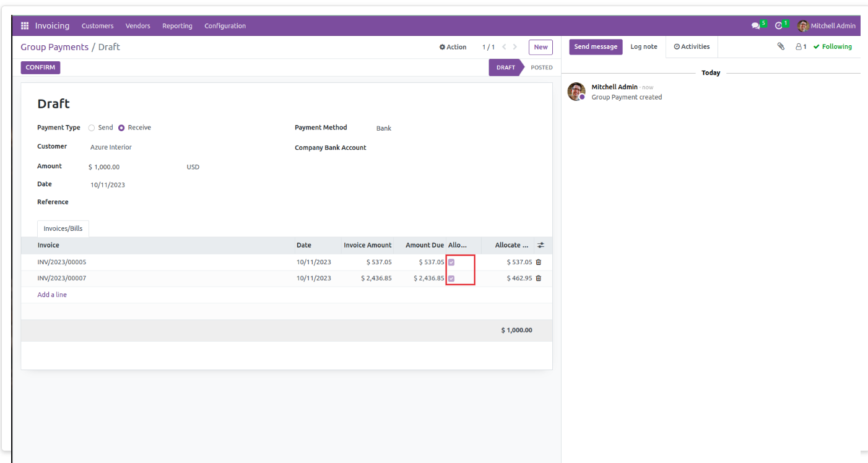
Task: Go to the previous record arrow
Action: coord(504,47)
